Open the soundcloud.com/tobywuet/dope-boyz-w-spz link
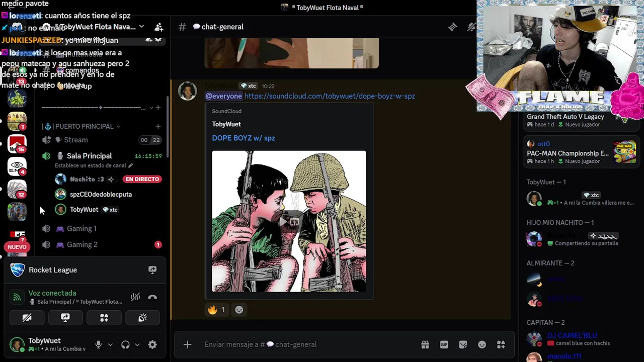The height and width of the screenshot is (362, 644). [x=330, y=96]
